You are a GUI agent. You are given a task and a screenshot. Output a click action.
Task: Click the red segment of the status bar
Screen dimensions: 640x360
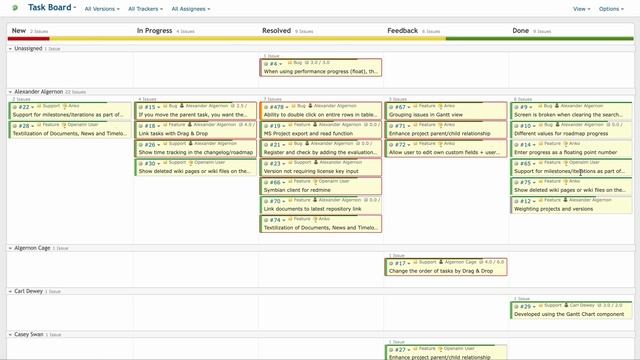point(29,39)
